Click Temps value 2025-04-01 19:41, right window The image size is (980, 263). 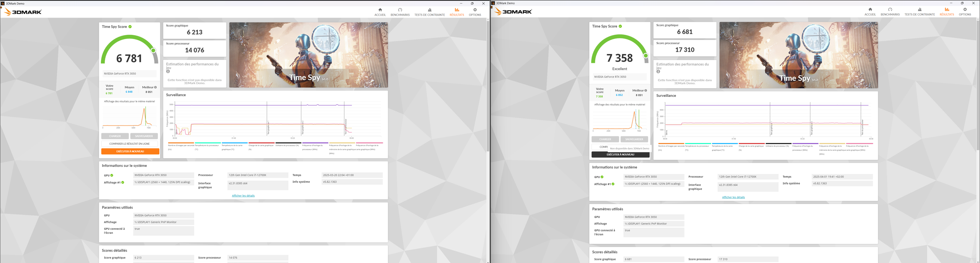click(842, 176)
